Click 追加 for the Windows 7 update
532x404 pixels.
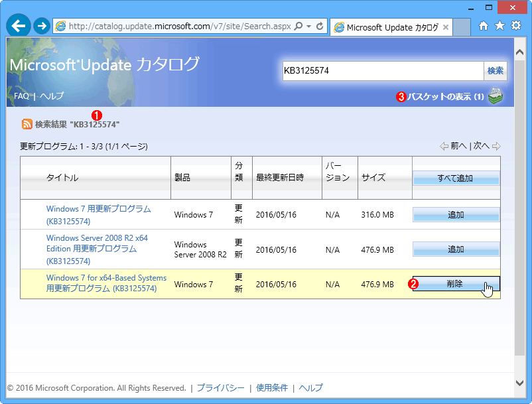(456, 214)
